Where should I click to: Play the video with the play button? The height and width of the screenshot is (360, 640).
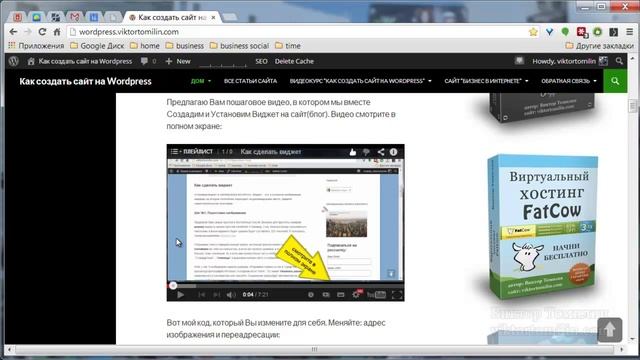click(180, 295)
